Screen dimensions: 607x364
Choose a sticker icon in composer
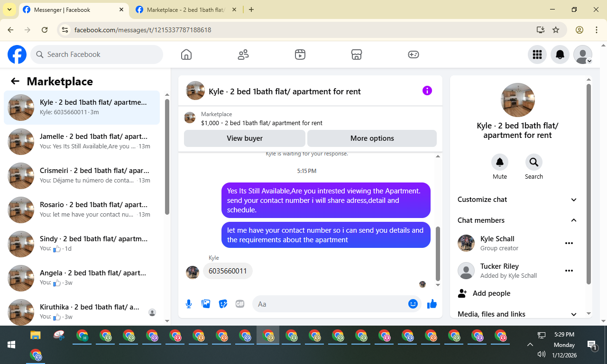[223, 304]
